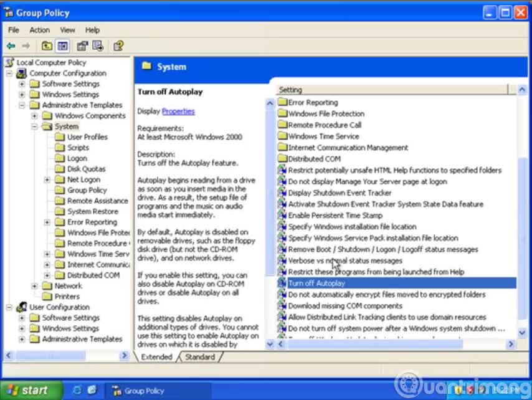Switch to the Standard tab

[200, 357]
